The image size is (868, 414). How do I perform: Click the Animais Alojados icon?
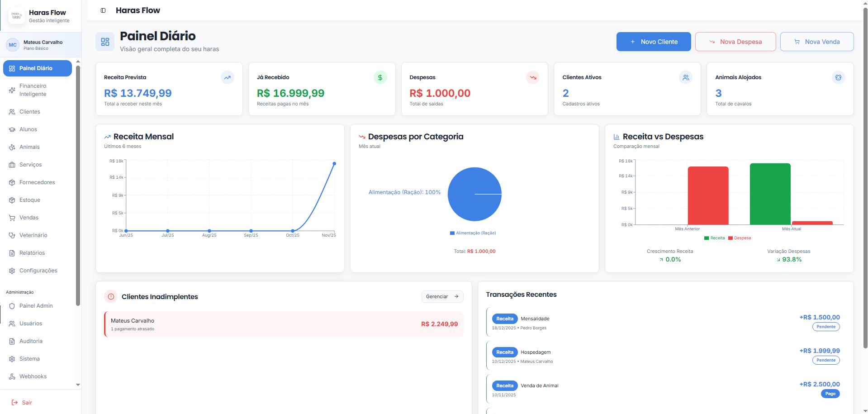coord(838,77)
